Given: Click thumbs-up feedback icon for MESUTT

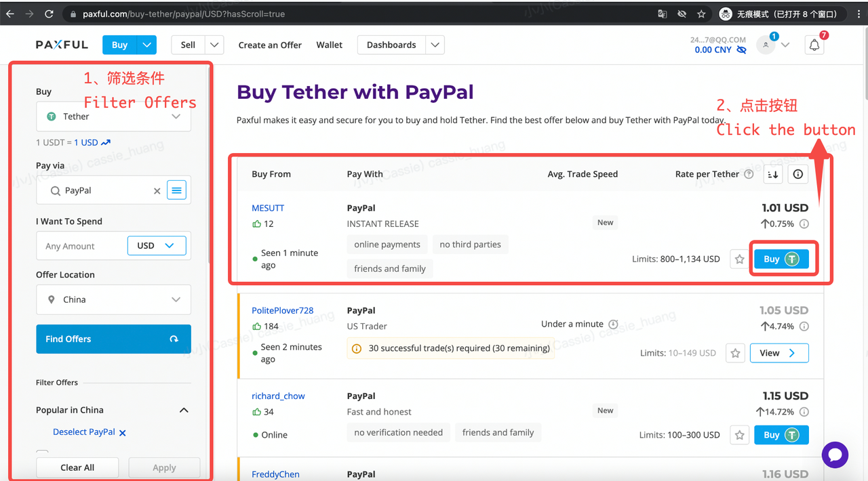Looking at the screenshot, I should tap(256, 224).
